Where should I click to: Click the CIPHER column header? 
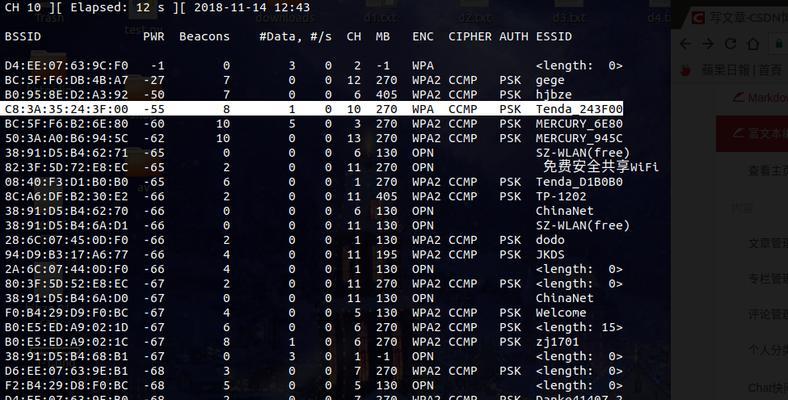click(x=470, y=37)
